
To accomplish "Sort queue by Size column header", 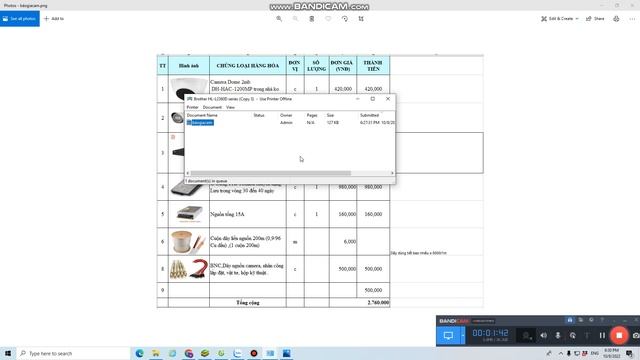I will [330, 116].
